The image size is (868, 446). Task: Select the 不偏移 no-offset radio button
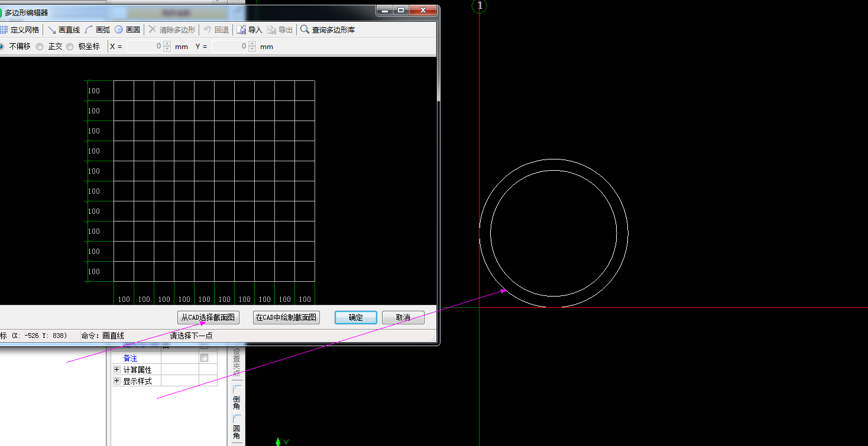(1, 46)
